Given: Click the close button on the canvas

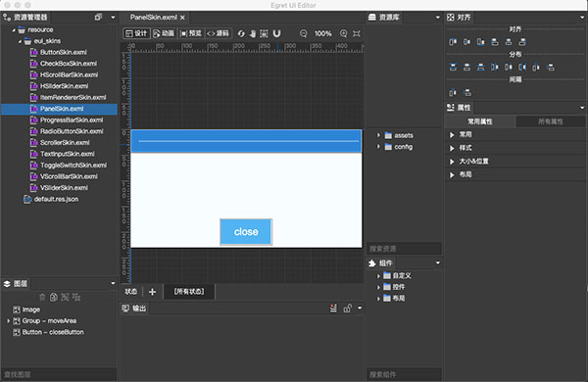Looking at the screenshot, I should pyautogui.click(x=246, y=232).
